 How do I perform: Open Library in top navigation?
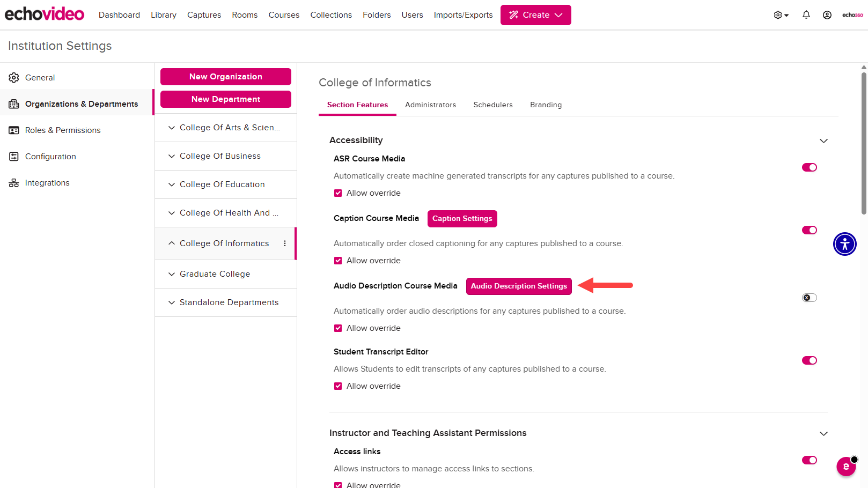tap(164, 15)
